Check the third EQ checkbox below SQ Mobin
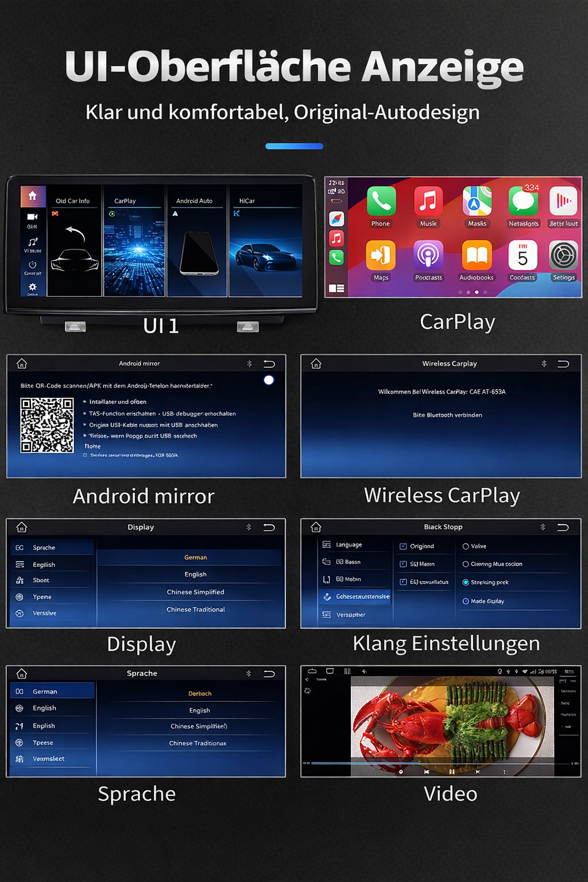This screenshot has height=882, width=588. point(403,582)
